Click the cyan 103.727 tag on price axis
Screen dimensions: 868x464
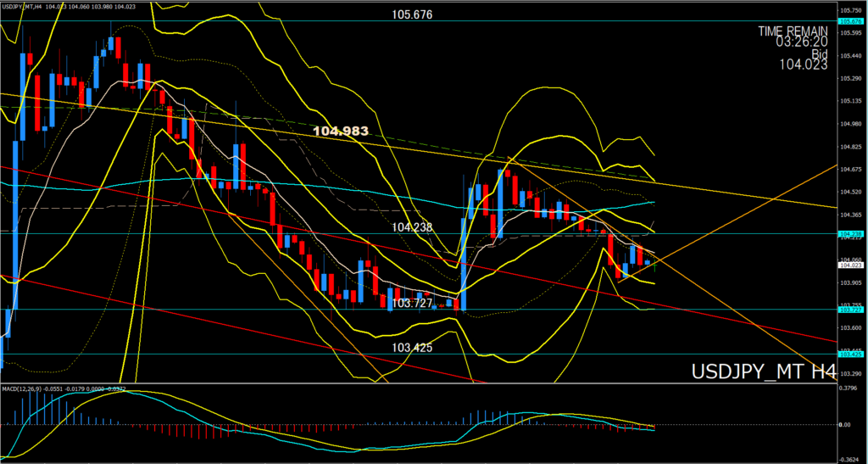[x=849, y=310]
